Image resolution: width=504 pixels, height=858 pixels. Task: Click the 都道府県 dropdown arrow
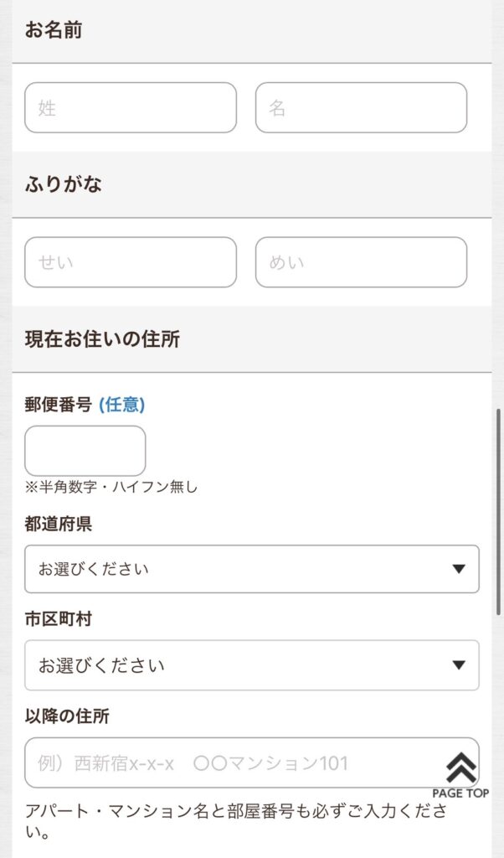pos(458,568)
